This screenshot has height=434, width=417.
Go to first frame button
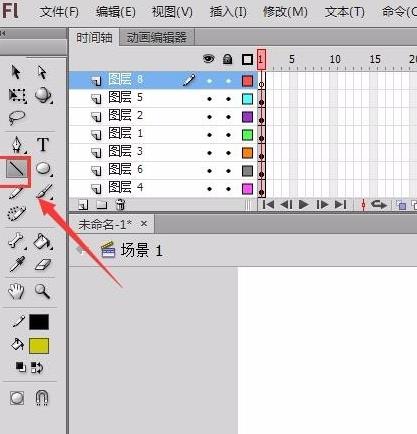coord(268,205)
